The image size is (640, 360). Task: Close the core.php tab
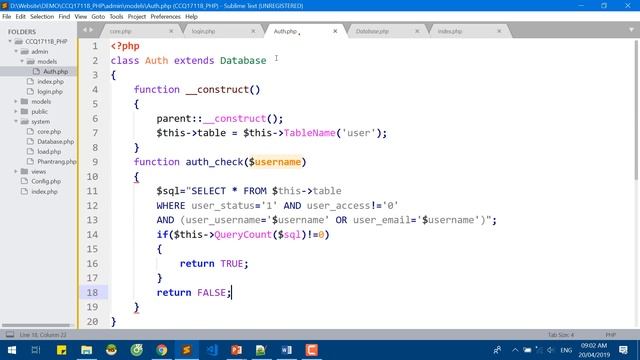pyautogui.click(x=171, y=31)
